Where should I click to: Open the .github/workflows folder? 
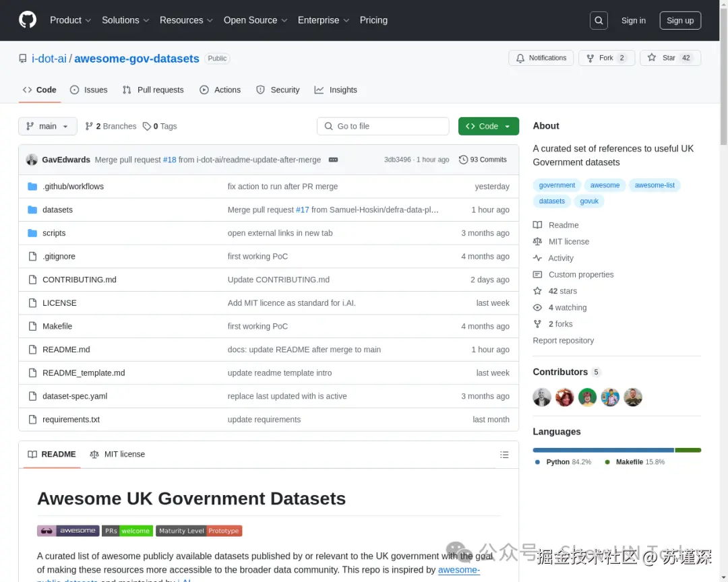tap(73, 187)
